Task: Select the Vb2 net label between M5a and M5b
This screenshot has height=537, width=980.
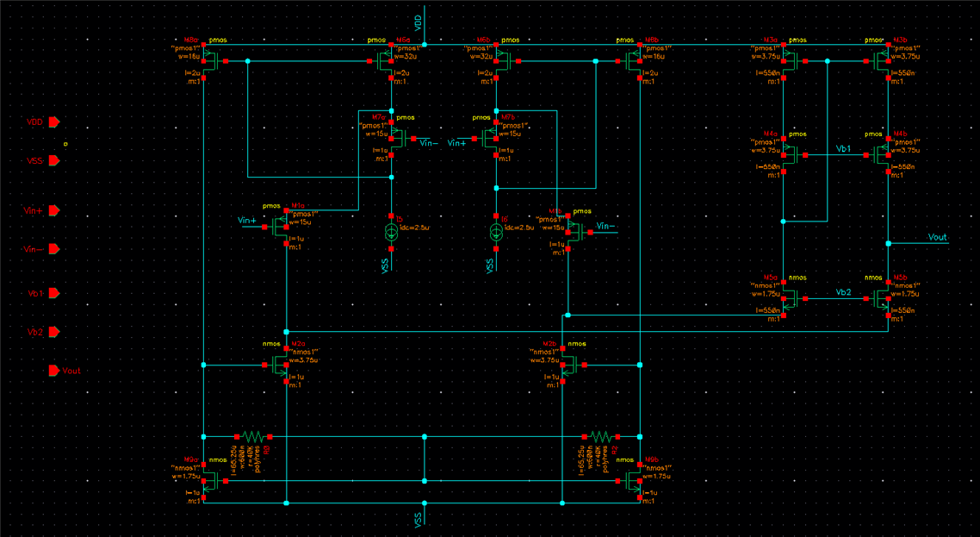Action: 843,292
